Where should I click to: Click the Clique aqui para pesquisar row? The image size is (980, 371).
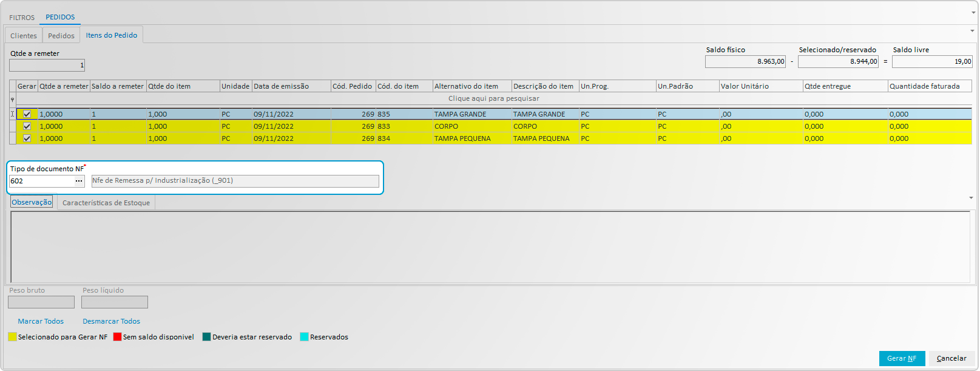pos(493,98)
